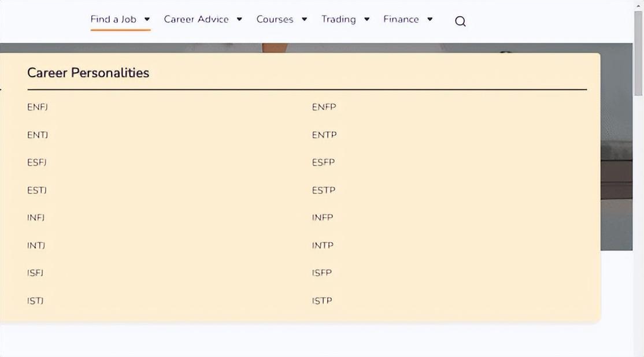644x357 pixels.
Task: Expand the Find a Job dropdown arrow
Action: 147,20
